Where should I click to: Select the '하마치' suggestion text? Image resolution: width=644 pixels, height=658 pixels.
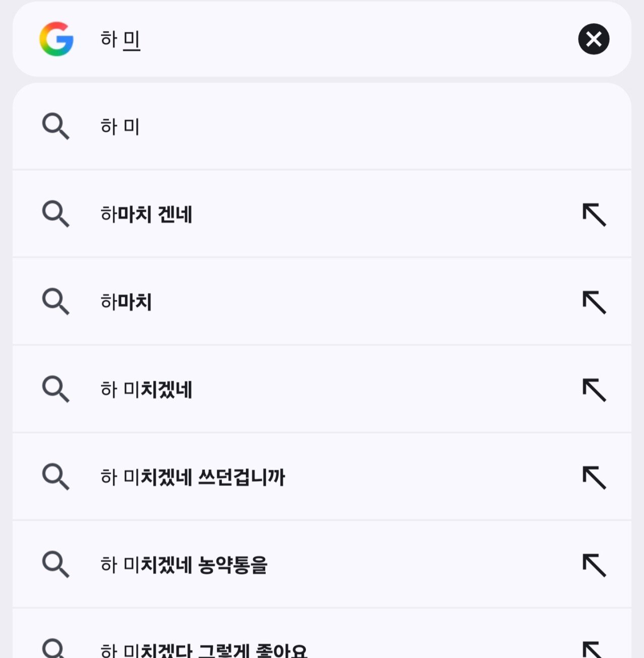[126, 302]
